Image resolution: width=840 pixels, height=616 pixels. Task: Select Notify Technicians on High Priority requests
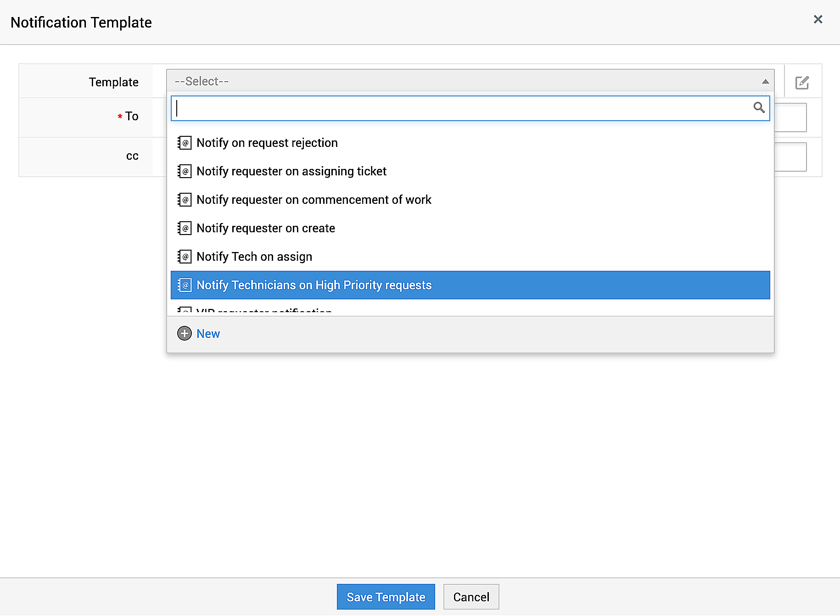314,285
